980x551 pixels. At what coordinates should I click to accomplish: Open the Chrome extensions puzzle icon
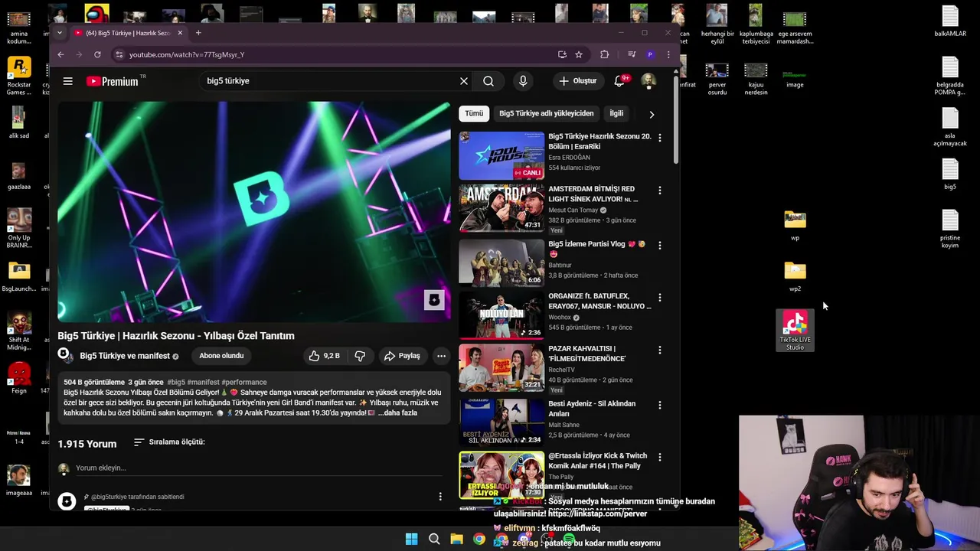coord(604,54)
